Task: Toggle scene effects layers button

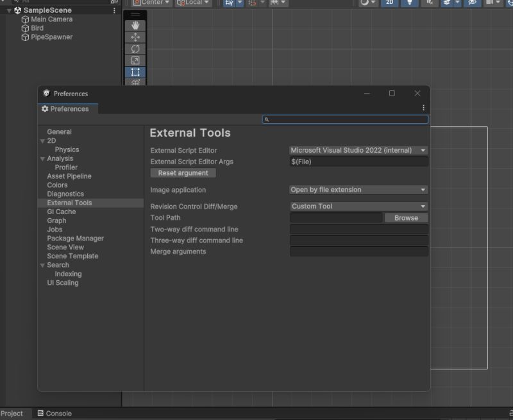Action: point(446,3)
